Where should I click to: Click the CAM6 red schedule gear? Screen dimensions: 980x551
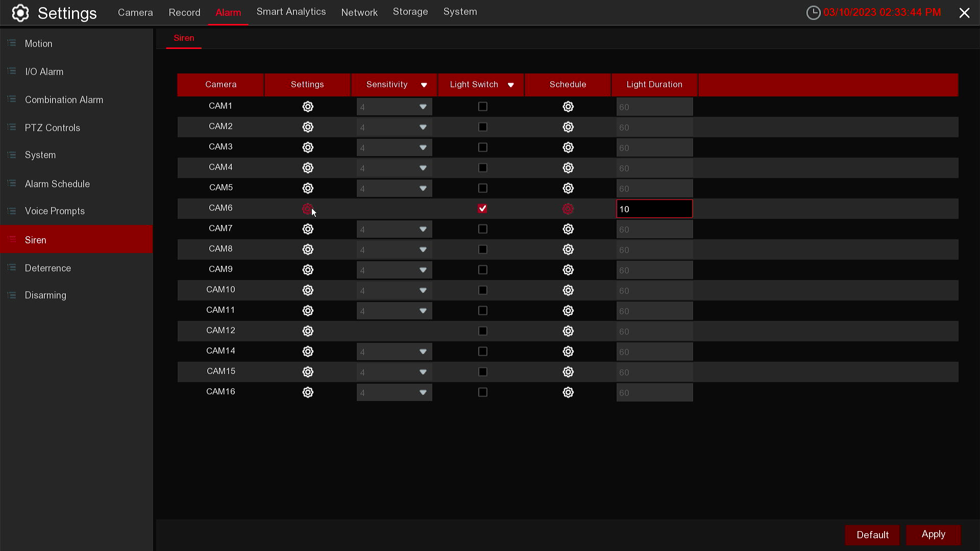(x=568, y=209)
